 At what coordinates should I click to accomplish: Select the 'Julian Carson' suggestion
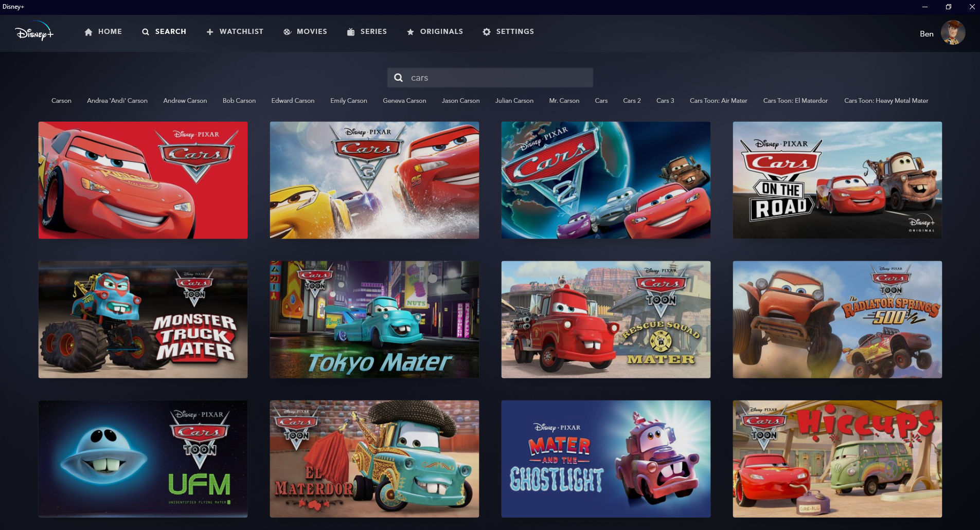pyautogui.click(x=514, y=101)
